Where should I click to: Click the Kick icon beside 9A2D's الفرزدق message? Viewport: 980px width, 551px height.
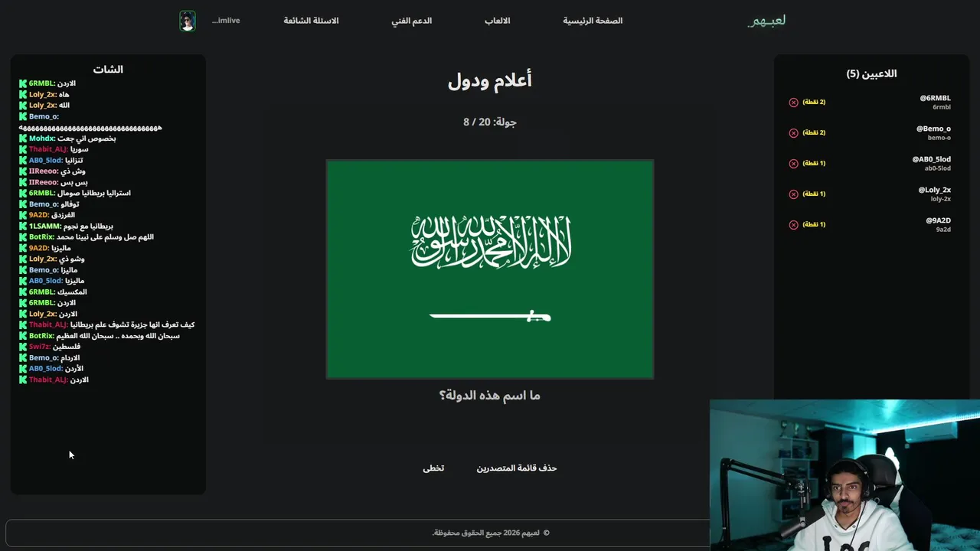click(x=23, y=215)
